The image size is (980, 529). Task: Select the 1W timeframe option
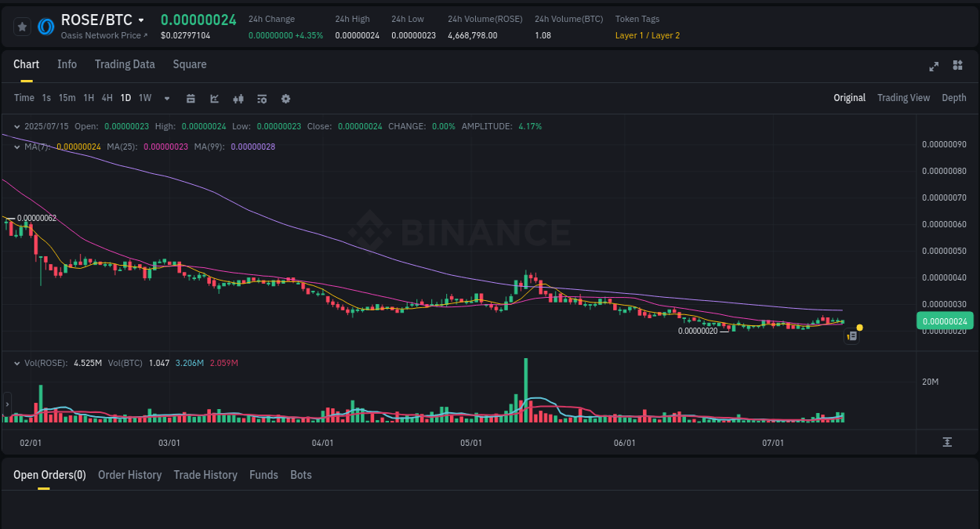(x=144, y=99)
